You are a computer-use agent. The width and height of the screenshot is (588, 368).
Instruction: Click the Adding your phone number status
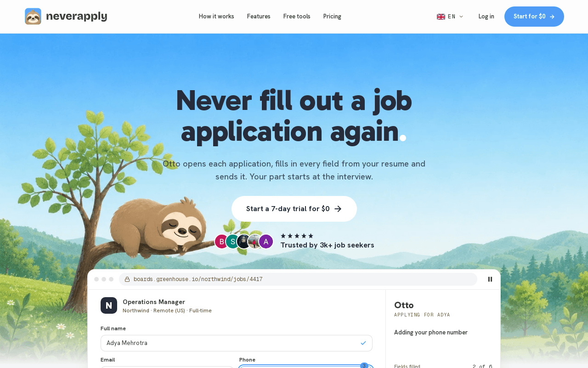(x=431, y=333)
